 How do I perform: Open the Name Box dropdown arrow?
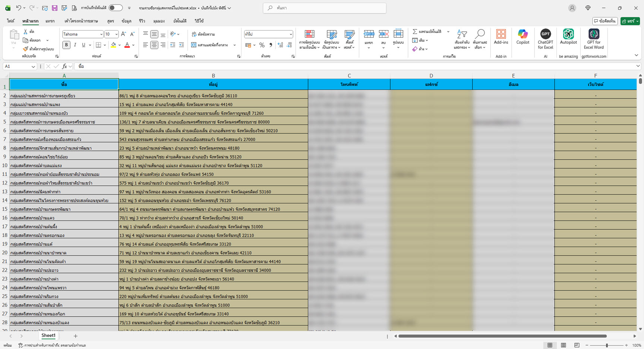point(33,66)
